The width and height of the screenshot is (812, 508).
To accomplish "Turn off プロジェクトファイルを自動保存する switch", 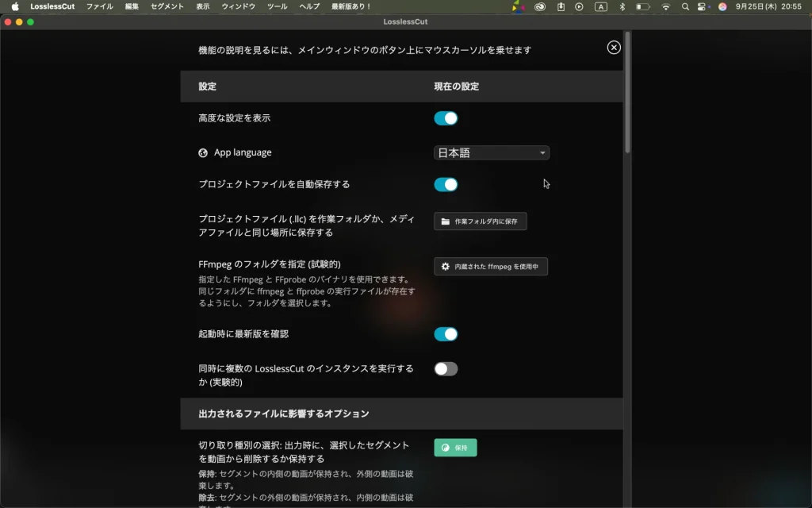I will pos(446,185).
